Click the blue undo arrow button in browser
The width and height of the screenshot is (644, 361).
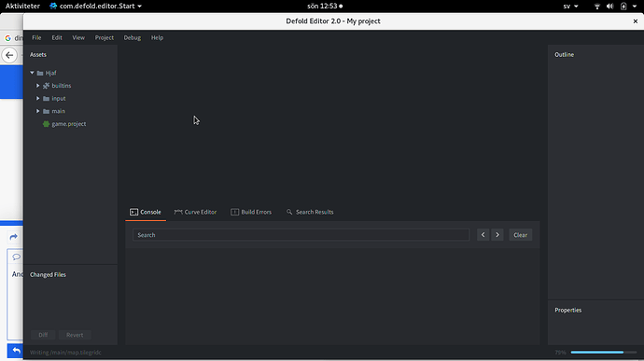[x=15, y=351]
